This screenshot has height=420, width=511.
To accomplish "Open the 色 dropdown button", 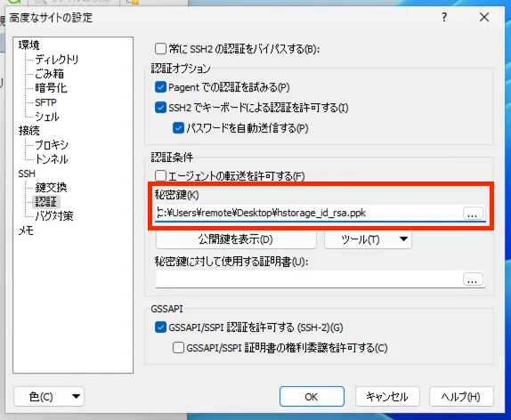I will [49, 397].
